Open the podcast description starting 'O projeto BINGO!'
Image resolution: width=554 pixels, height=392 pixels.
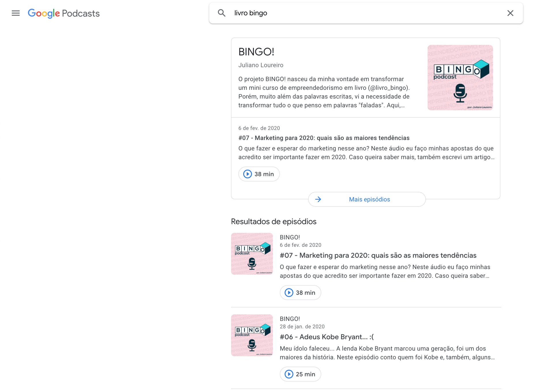[x=324, y=92]
